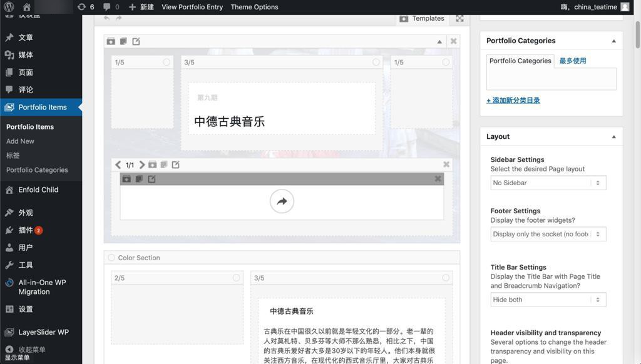Delete the gray inner element
The image size is (641, 364).
[438, 178]
